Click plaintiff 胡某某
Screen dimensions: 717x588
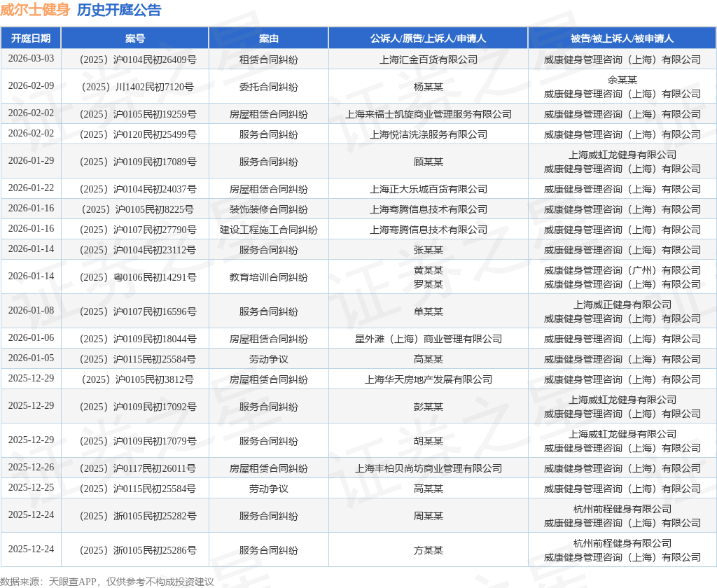tap(429, 441)
